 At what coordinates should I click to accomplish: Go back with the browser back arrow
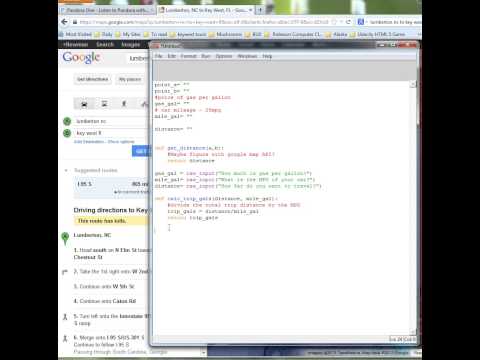click(65, 22)
